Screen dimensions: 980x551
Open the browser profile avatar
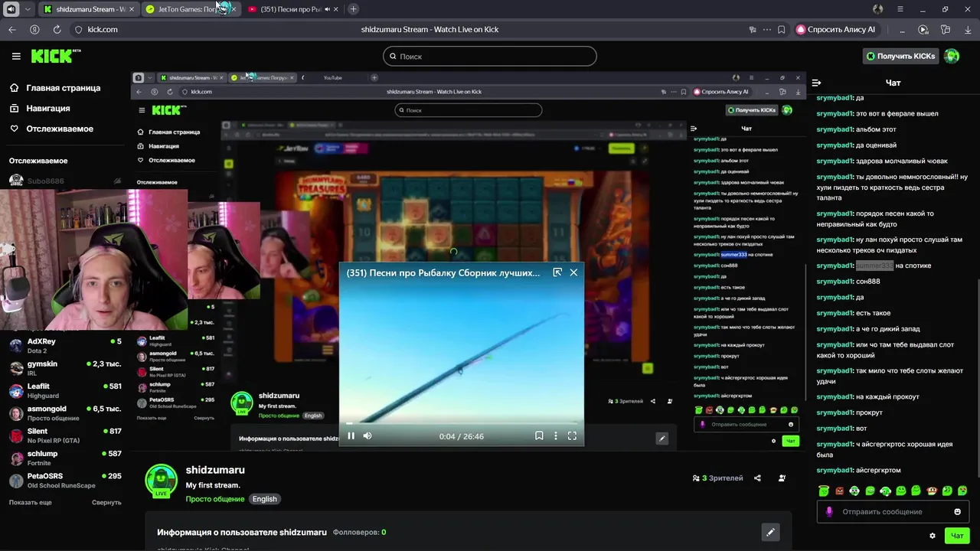coord(878,8)
